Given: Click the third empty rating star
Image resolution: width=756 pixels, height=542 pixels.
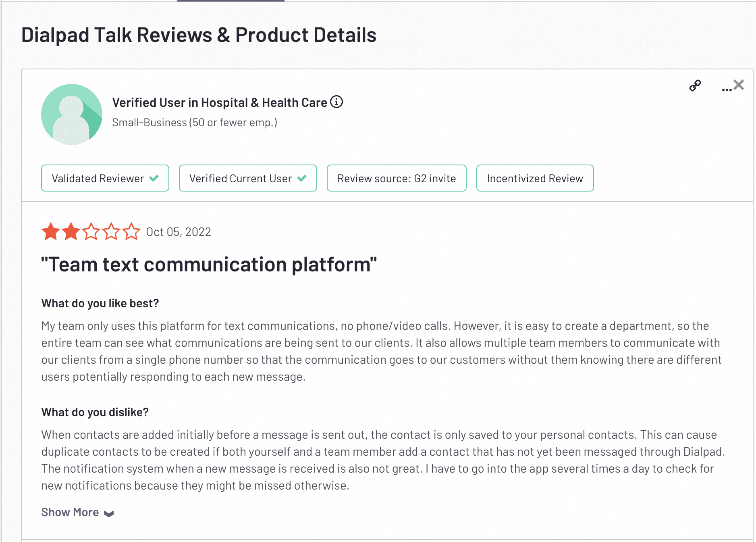Looking at the screenshot, I should (91, 231).
